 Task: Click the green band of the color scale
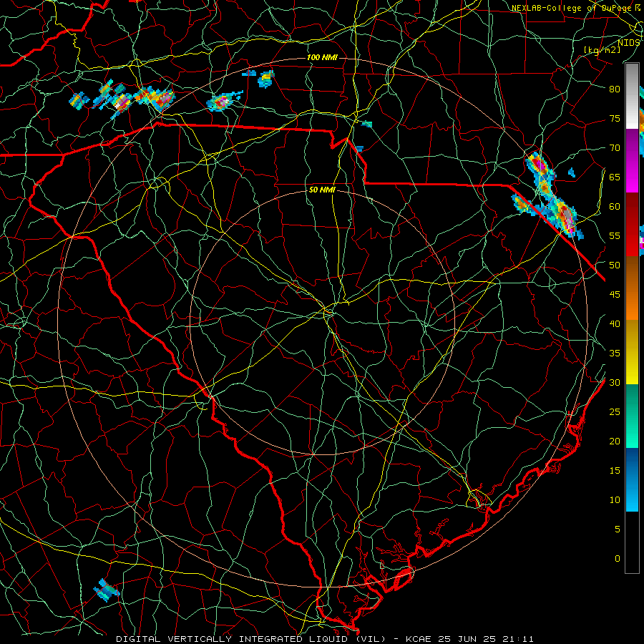(x=632, y=416)
